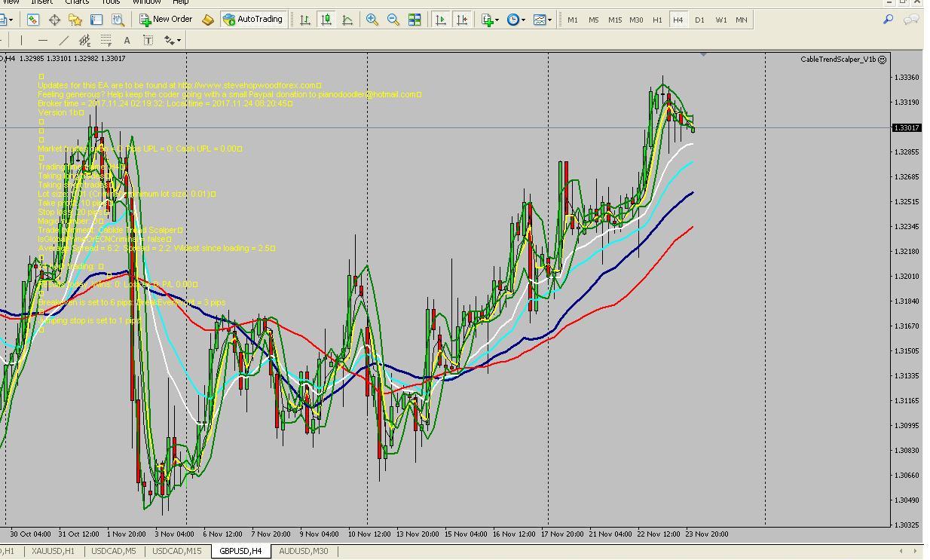This screenshot has height=560, width=930.
Task: Click the current price label 1.33017
Action: (x=907, y=128)
